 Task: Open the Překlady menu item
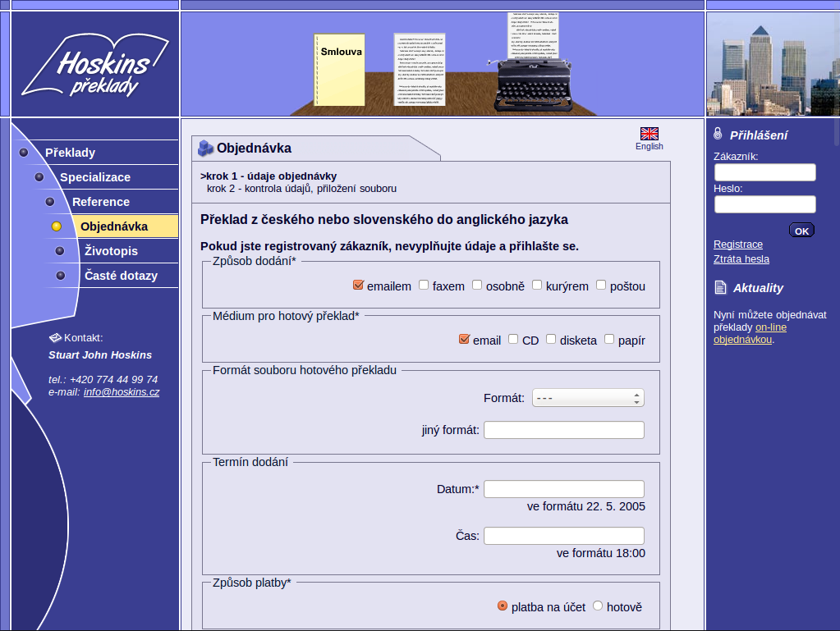click(70, 153)
